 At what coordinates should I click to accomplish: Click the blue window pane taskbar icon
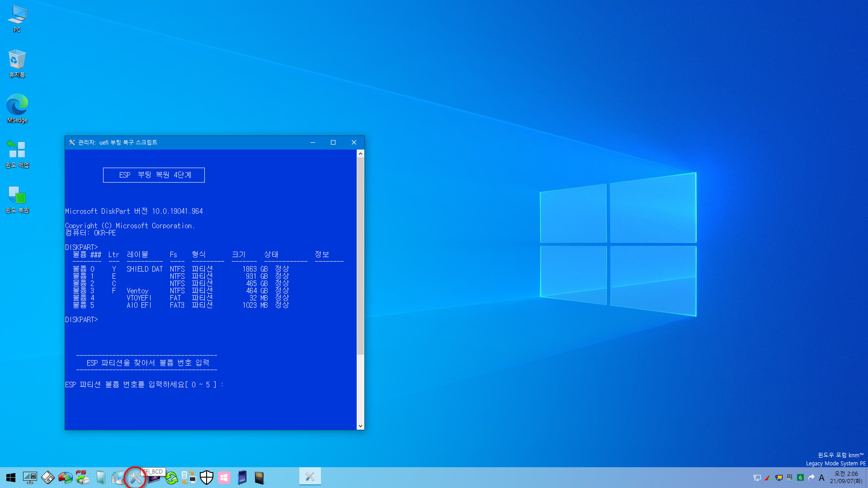[100, 478]
